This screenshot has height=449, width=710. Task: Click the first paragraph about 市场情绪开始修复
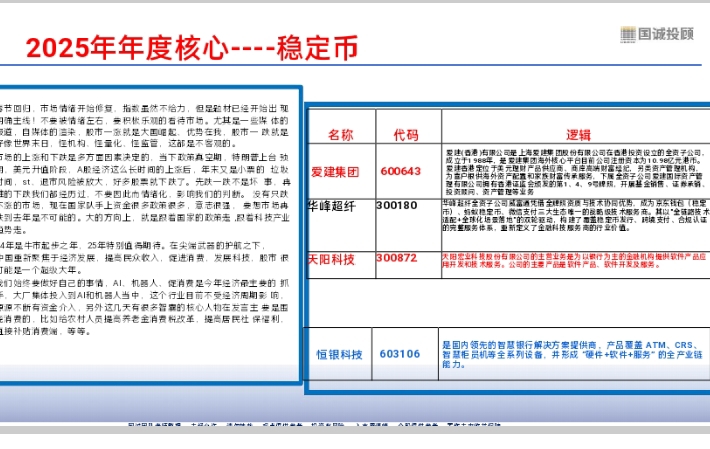pyautogui.click(x=144, y=126)
